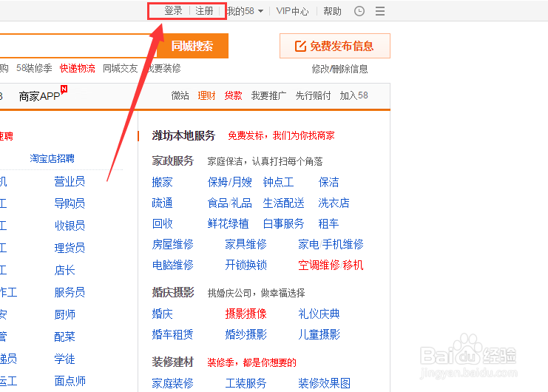Viewport: 548px width, 392px height.
Task: Open the 摄影摄像 link
Action: click(x=246, y=314)
